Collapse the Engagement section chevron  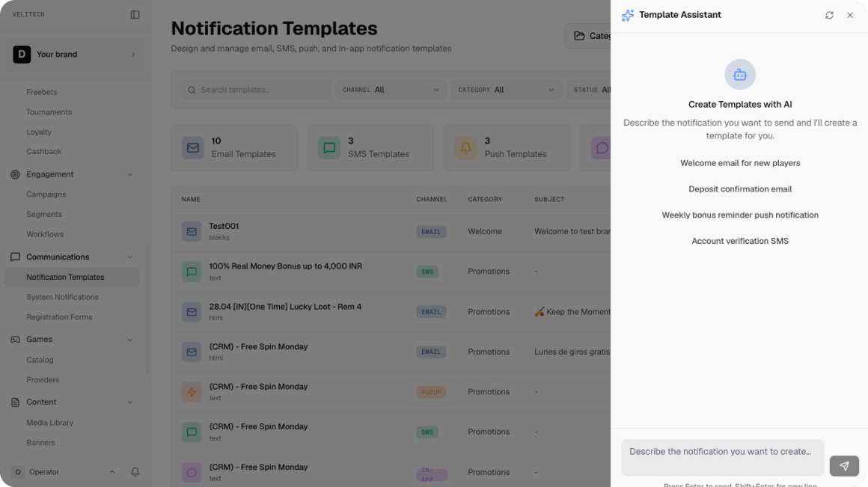130,174
